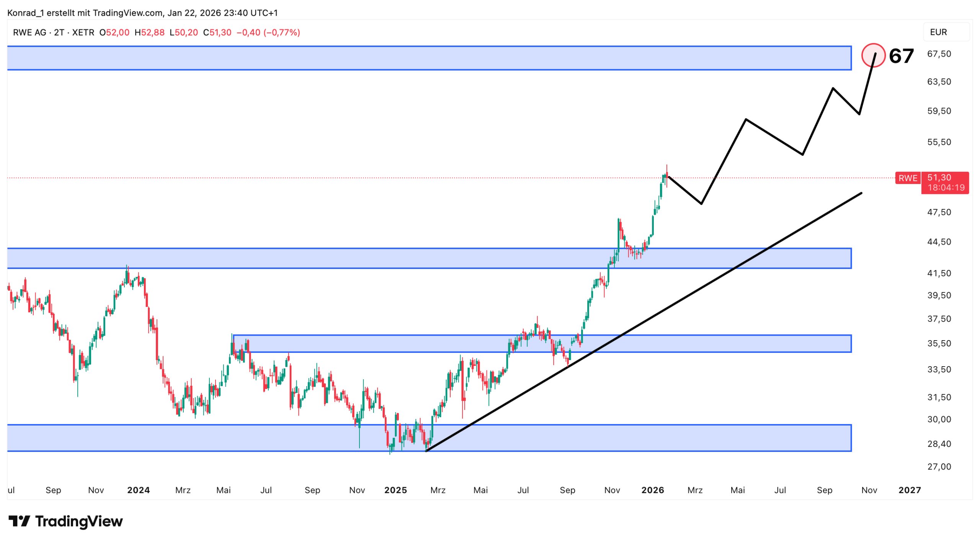
Task: Click the 30,00 price axis label
Action: (x=939, y=419)
